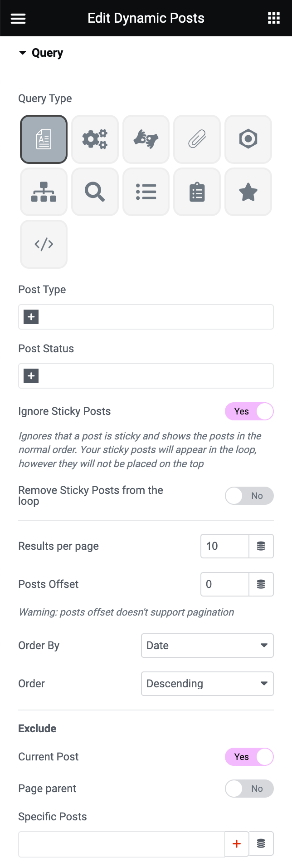
Task: Select the paperclip attachment query type
Action: [197, 139]
